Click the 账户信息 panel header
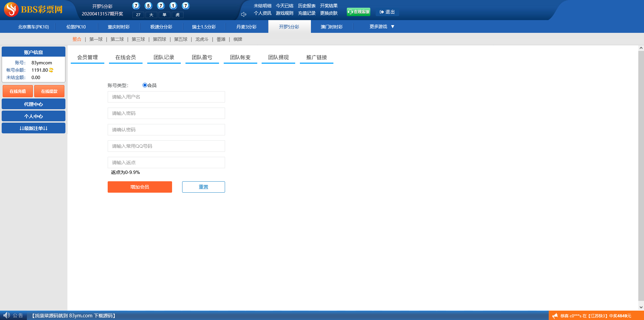 pyautogui.click(x=34, y=52)
